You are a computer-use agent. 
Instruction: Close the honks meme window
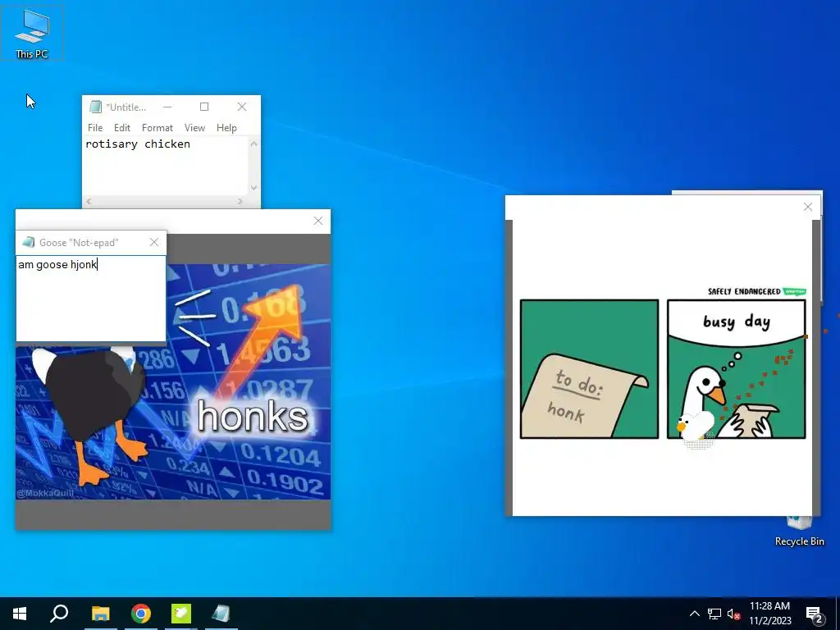tap(318, 221)
